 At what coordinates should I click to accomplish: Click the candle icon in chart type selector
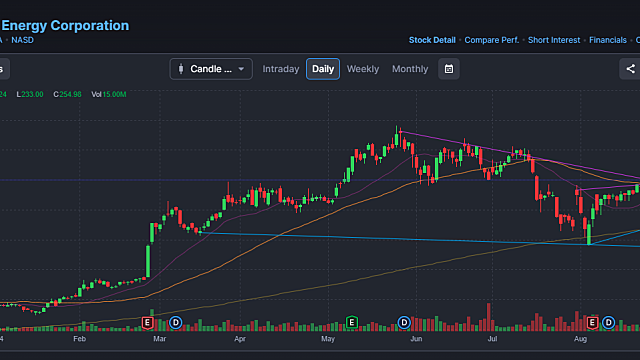pos(181,69)
